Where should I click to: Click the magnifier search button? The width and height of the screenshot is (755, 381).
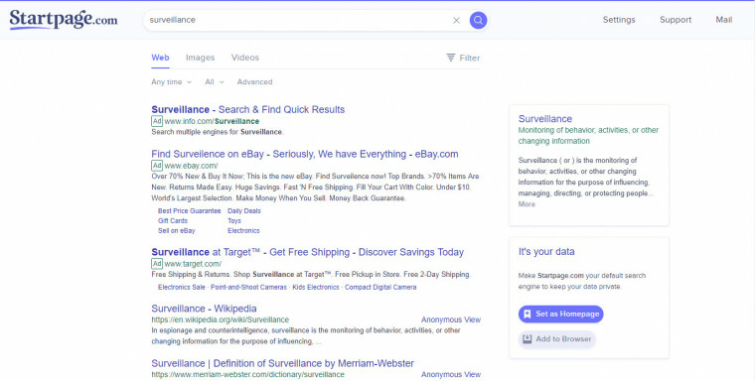click(x=478, y=20)
